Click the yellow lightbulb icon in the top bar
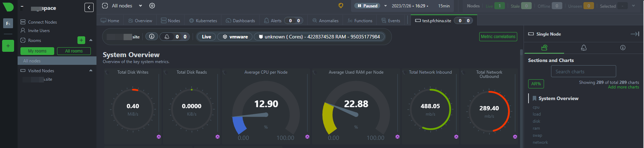The image size is (644, 148). click(340, 6)
